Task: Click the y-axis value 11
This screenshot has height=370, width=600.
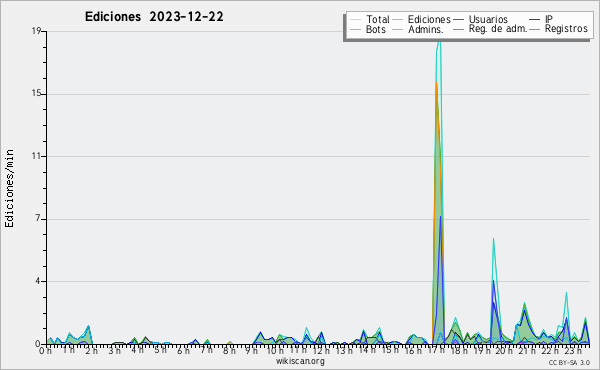Action: click(36, 156)
